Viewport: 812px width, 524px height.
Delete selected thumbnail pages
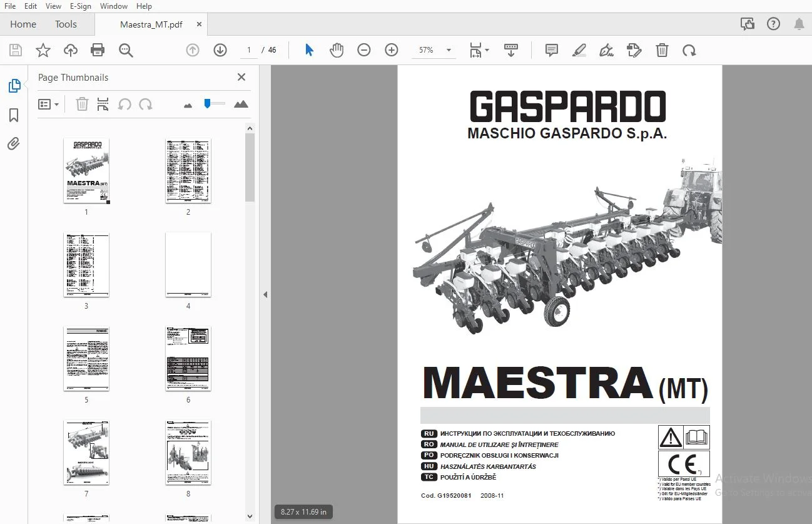(82, 105)
